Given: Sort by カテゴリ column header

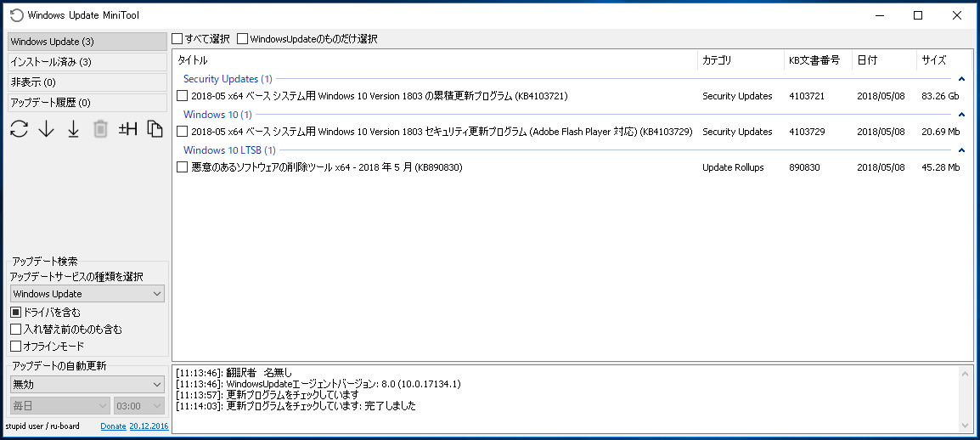Looking at the screenshot, I should [741, 60].
